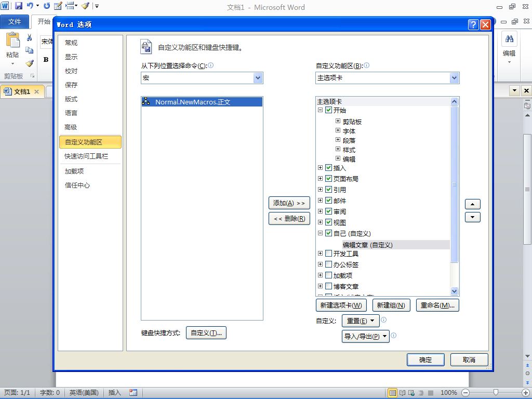
Task: Click the Undo icon in quick access toolbar
Action: [30, 6]
